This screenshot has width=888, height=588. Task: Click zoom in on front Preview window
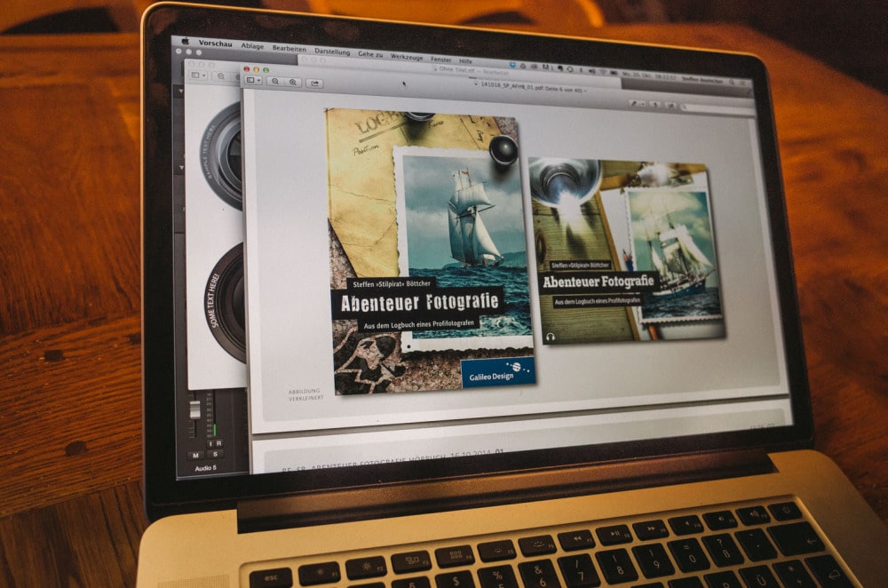[x=293, y=82]
